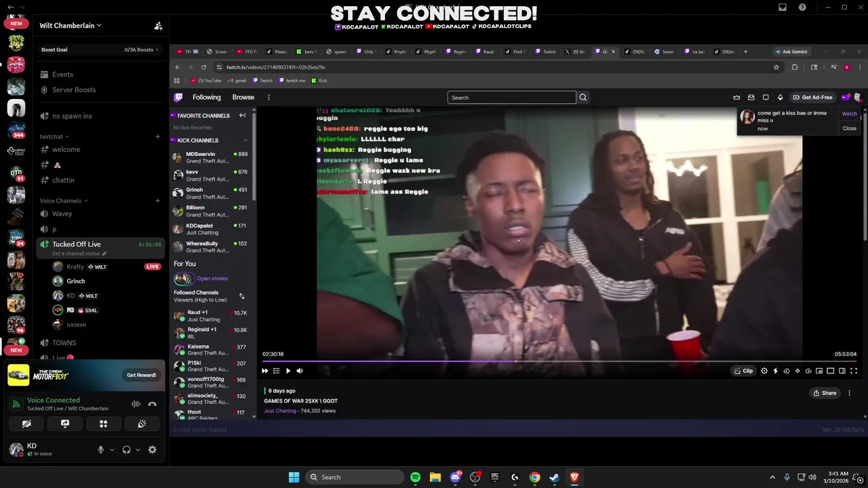868x488 pixels.
Task: Open Twitch whispers chat bubble icon
Action: pos(766,98)
